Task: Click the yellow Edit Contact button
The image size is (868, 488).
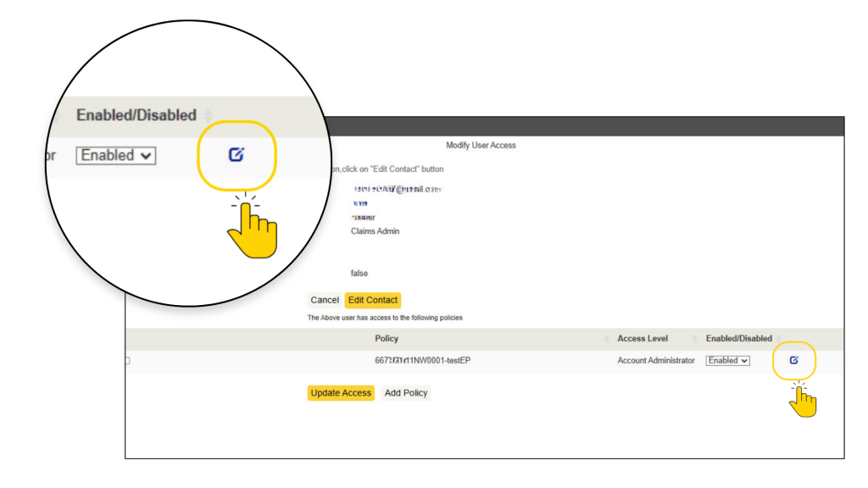Action: click(373, 300)
